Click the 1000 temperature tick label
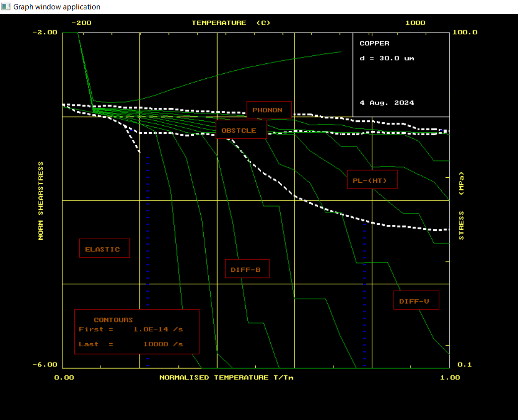The width and height of the screenshot is (518, 420). (x=415, y=23)
